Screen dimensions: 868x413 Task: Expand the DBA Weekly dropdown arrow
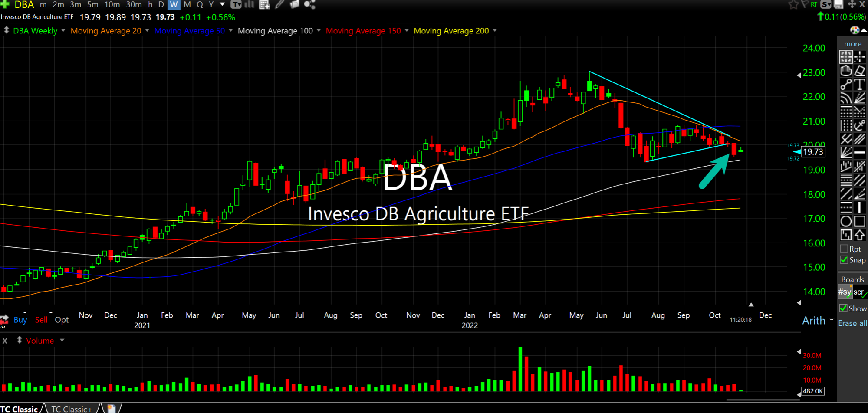tap(63, 30)
